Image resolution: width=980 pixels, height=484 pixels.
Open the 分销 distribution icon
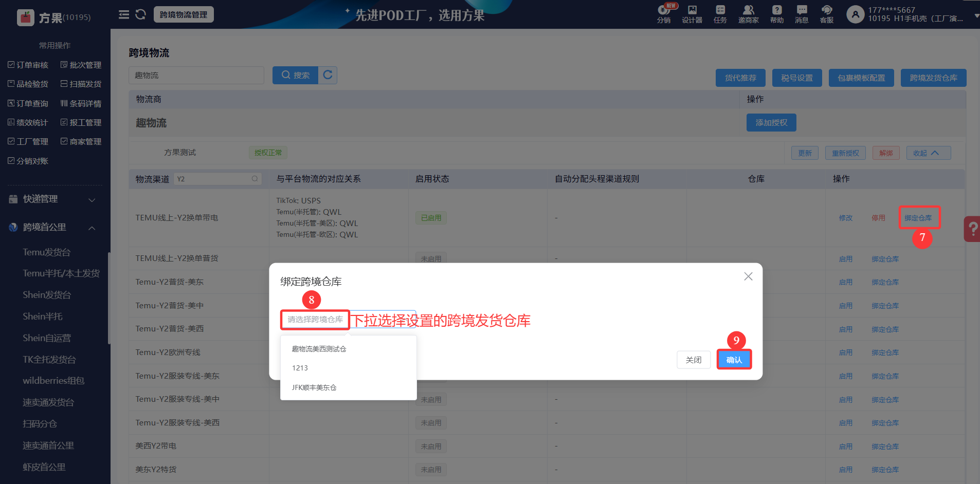(x=664, y=14)
